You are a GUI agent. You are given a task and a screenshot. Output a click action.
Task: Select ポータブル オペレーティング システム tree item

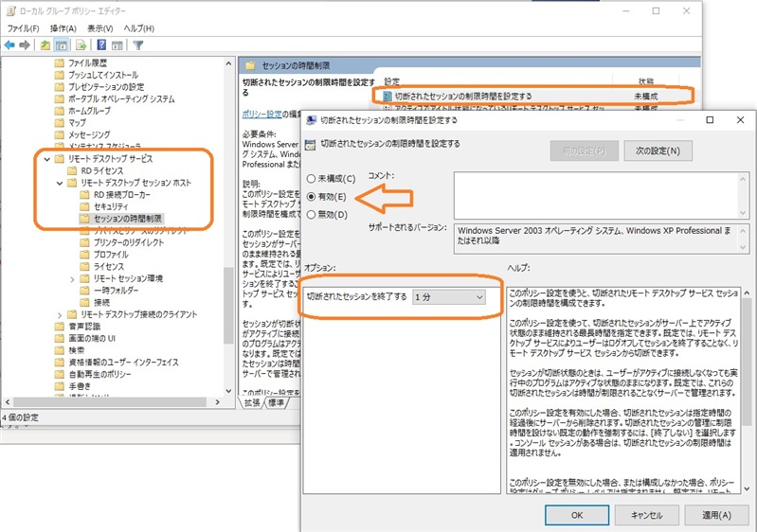pos(121,98)
